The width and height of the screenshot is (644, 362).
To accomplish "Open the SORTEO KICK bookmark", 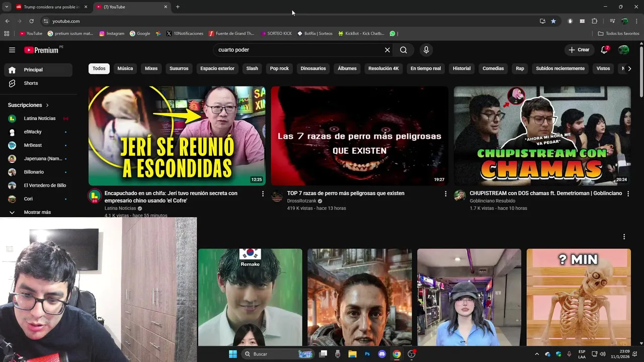I will [276, 34].
